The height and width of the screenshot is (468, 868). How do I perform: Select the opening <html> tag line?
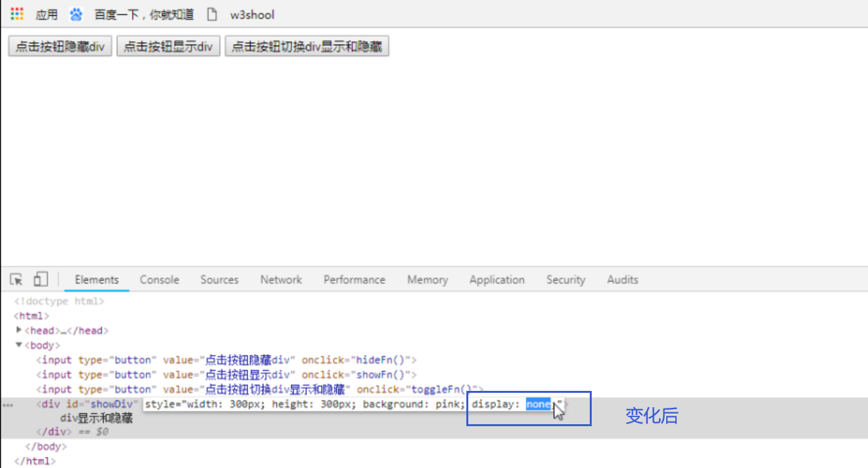pyautogui.click(x=31, y=316)
